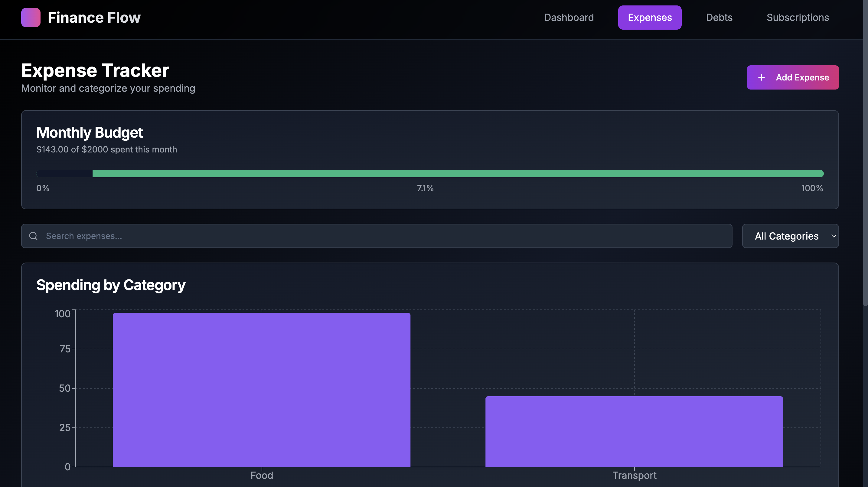Go to the Dashboard tab
The height and width of the screenshot is (487, 868).
coord(569,18)
